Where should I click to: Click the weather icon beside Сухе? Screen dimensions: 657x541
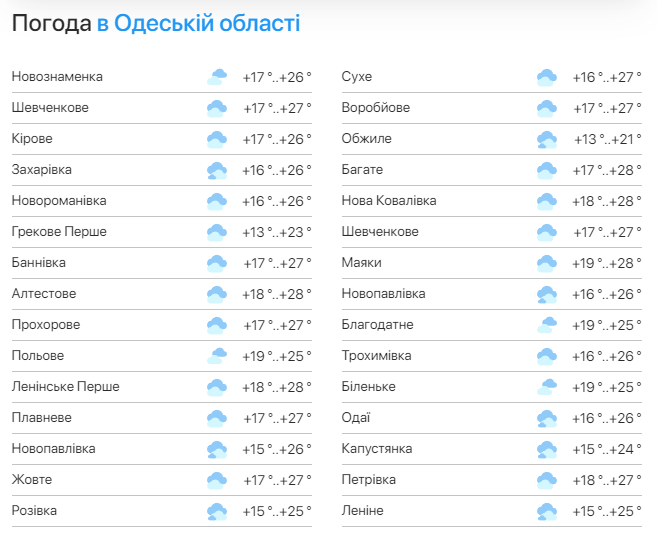tap(546, 77)
